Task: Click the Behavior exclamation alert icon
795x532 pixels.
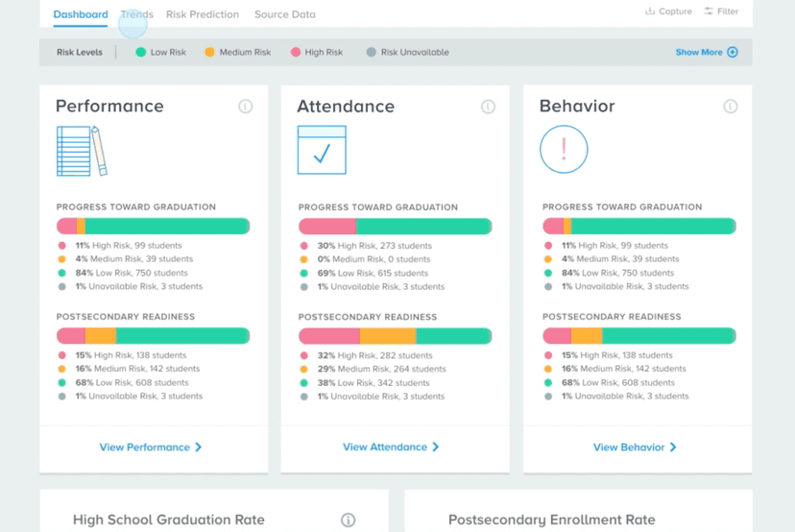Action: click(x=564, y=150)
